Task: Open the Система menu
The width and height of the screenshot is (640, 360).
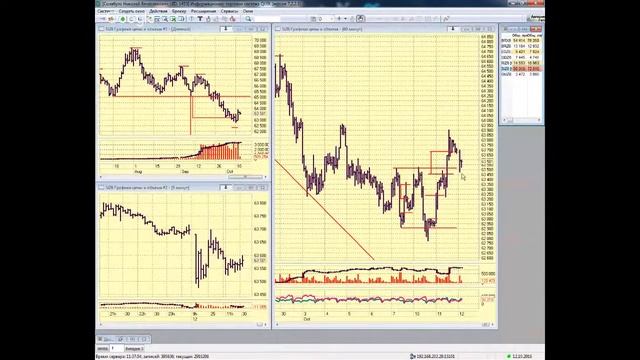Action: (105, 11)
